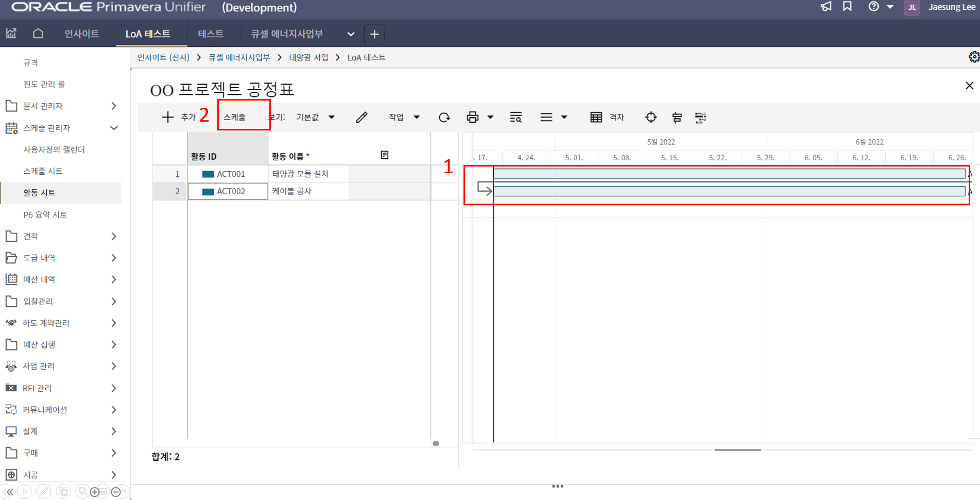Follow the 큐셀 에너지사업부 breadcrumb link
The image size is (980, 500).
tap(239, 58)
